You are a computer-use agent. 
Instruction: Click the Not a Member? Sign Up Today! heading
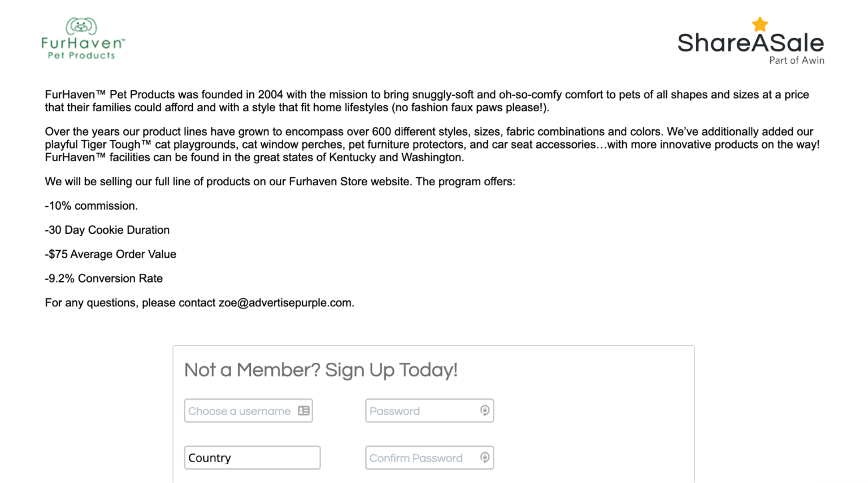[320, 370]
